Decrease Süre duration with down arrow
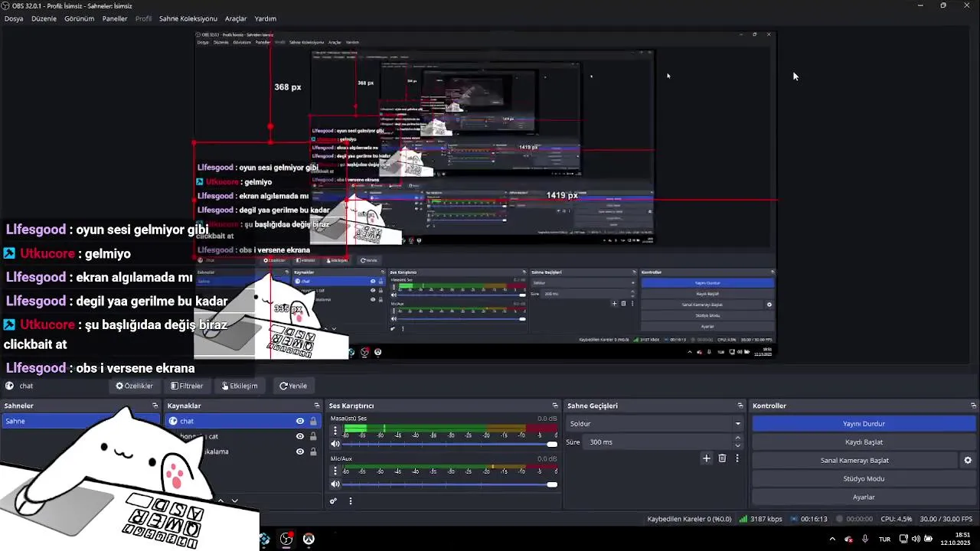Screen dimensions: 980x551 (x=738, y=445)
